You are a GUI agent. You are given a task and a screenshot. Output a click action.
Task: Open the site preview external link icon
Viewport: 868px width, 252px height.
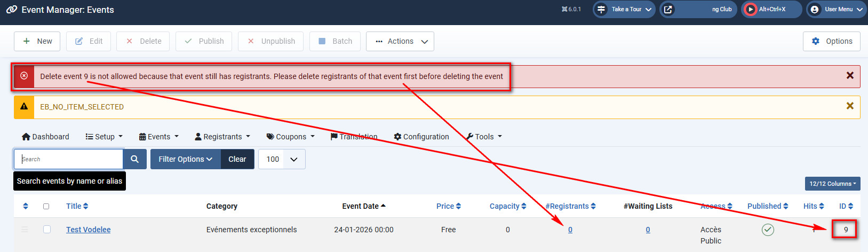[x=668, y=10]
